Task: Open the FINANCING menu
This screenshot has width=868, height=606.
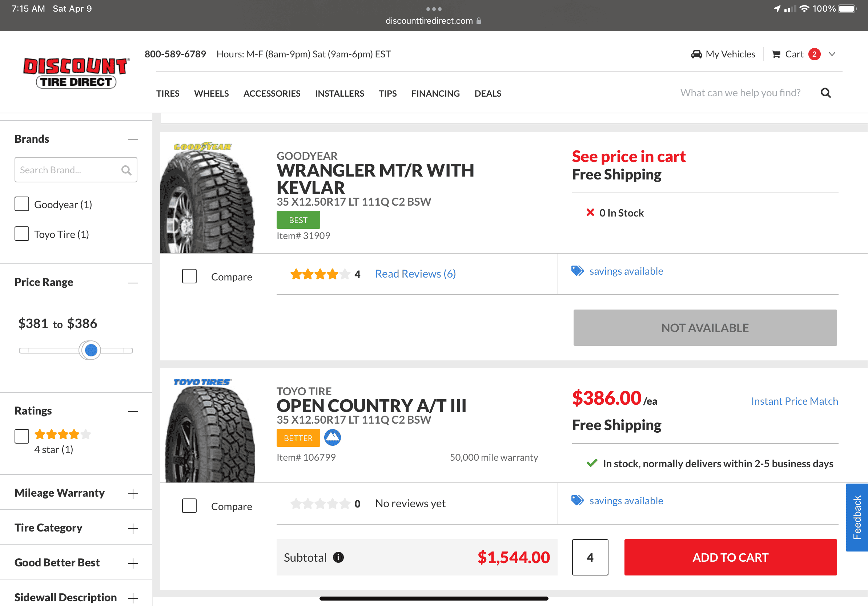Action: (x=435, y=93)
